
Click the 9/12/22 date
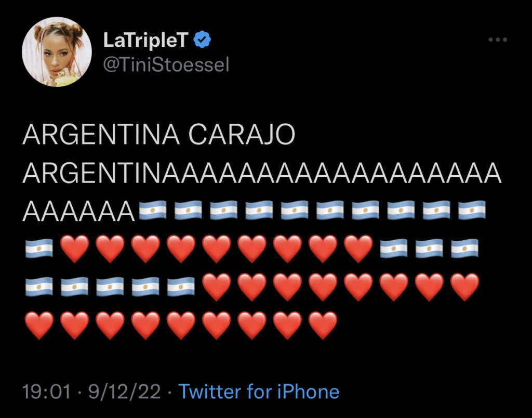(125, 391)
